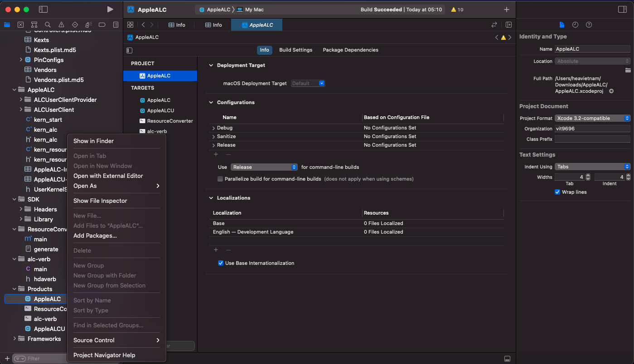The height and width of the screenshot is (364, 634).
Task: Show the History inspector clock icon
Action: tap(575, 24)
